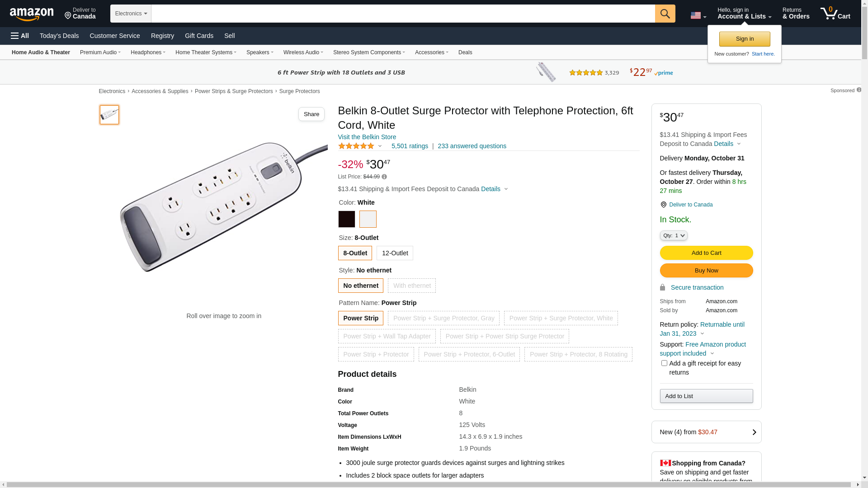Click the Sponsored info icon

coord(859,90)
